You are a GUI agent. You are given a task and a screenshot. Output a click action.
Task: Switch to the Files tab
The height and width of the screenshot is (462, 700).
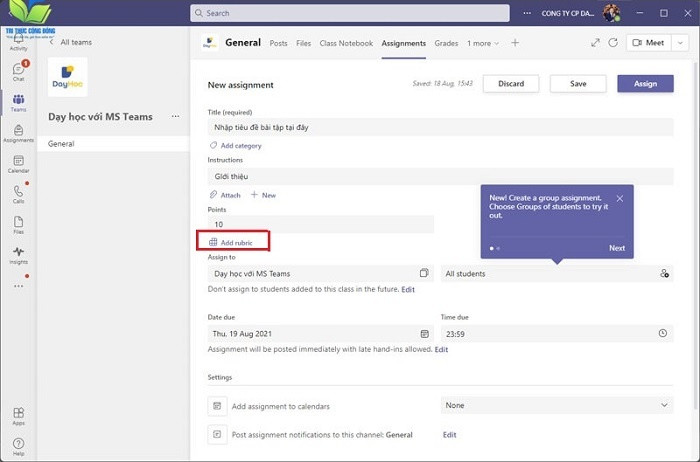304,43
